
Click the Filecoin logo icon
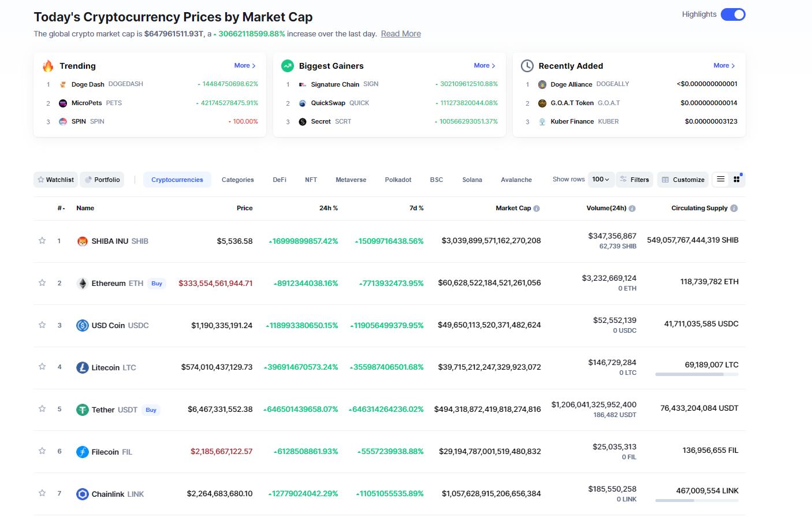tap(83, 452)
